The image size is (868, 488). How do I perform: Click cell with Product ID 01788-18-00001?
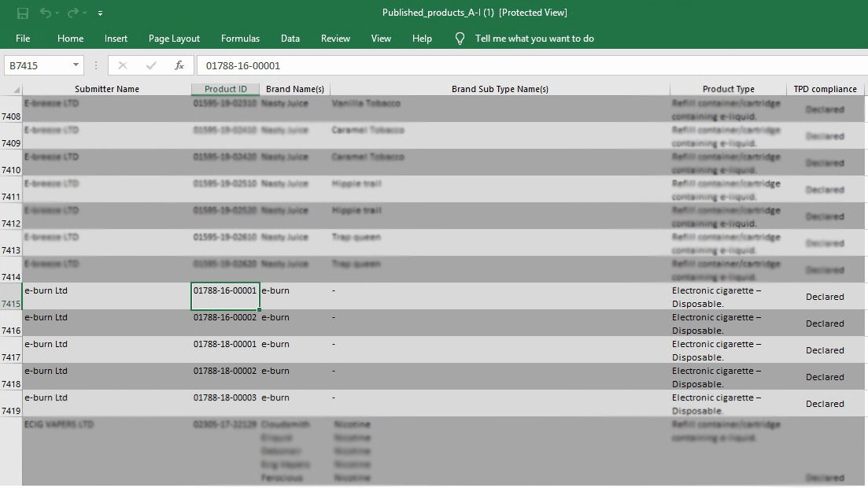click(225, 350)
